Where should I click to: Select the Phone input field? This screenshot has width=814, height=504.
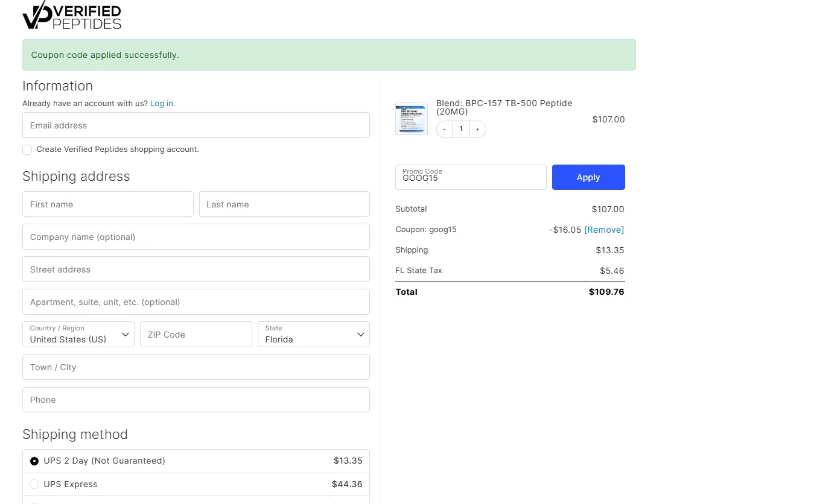tap(196, 400)
